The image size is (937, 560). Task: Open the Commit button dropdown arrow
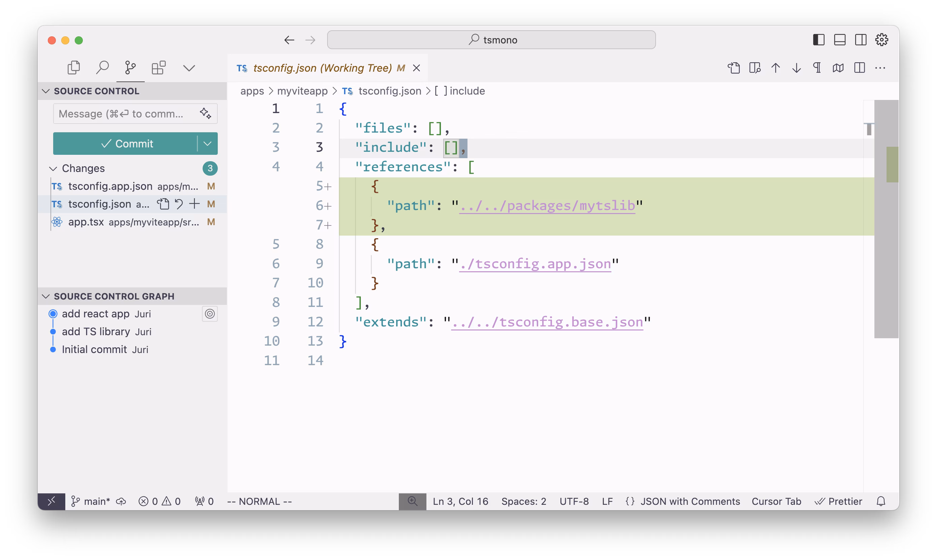[x=208, y=143]
